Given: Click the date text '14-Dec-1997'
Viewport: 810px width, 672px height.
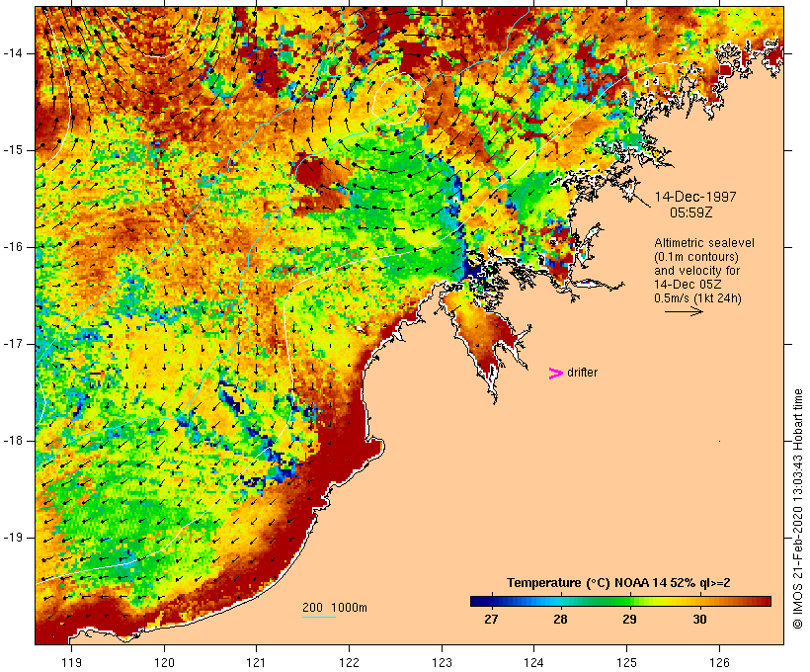Looking at the screenshot, I should pyautogui.click(x=695, y=197).
